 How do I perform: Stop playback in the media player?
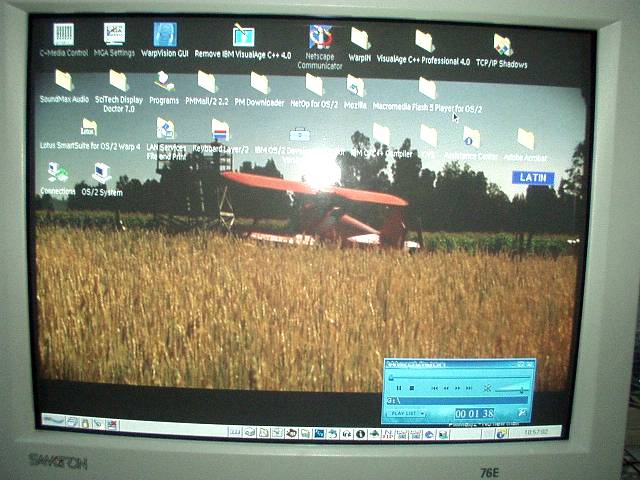tap(412, 388)
